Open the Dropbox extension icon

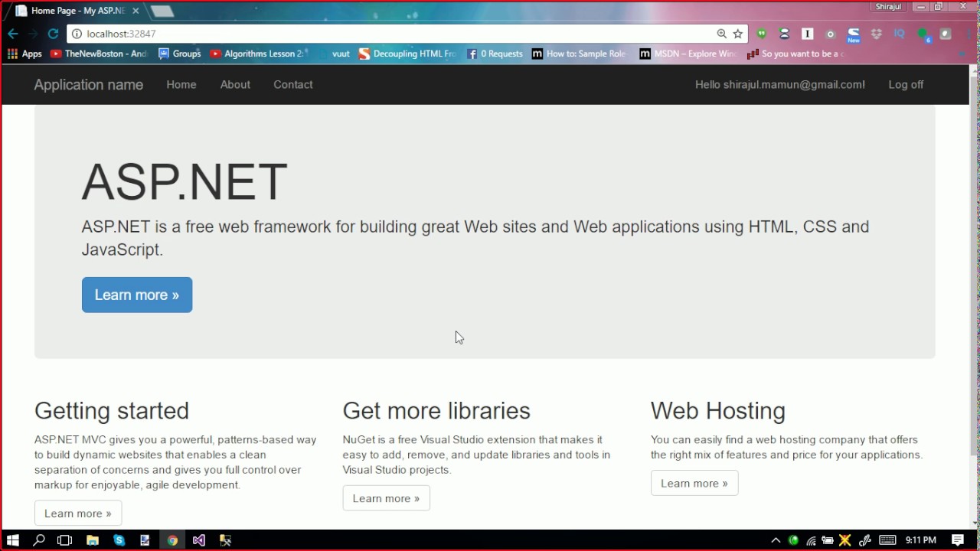[x=877, y=34]
